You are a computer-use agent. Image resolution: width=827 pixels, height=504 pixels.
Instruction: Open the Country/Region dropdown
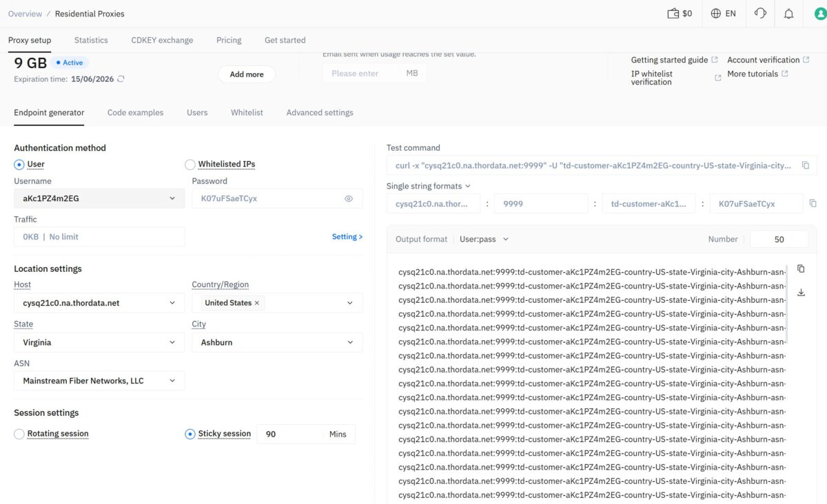(277, 303)
